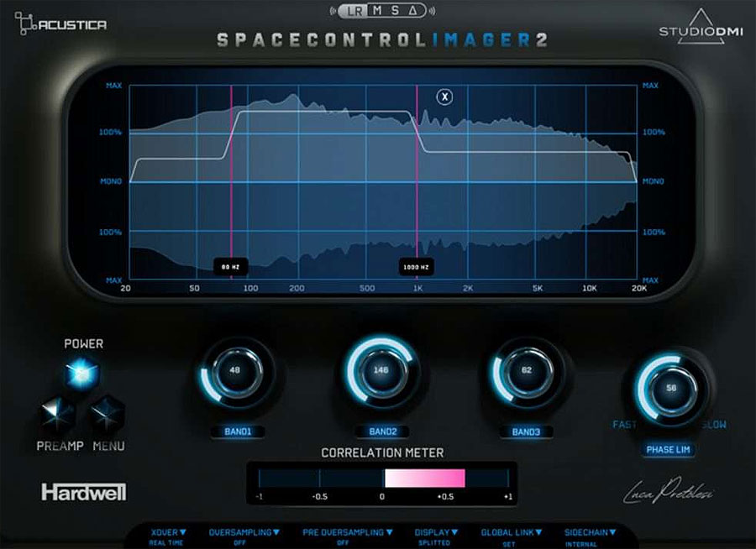The width and height of the screenshot is (756, 549).
Task: Click the SLOW label
Action: click(715, 425)
